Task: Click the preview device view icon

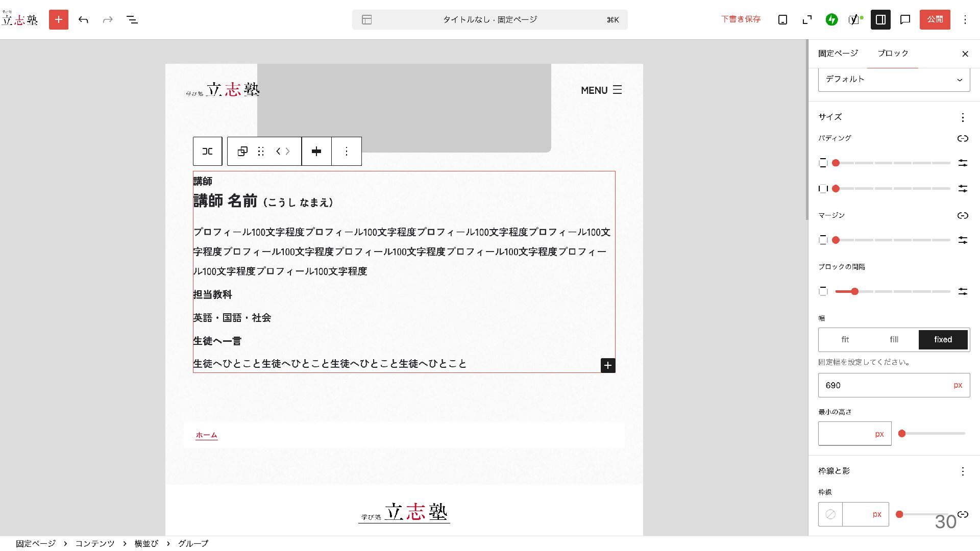Action: (782, 19)
